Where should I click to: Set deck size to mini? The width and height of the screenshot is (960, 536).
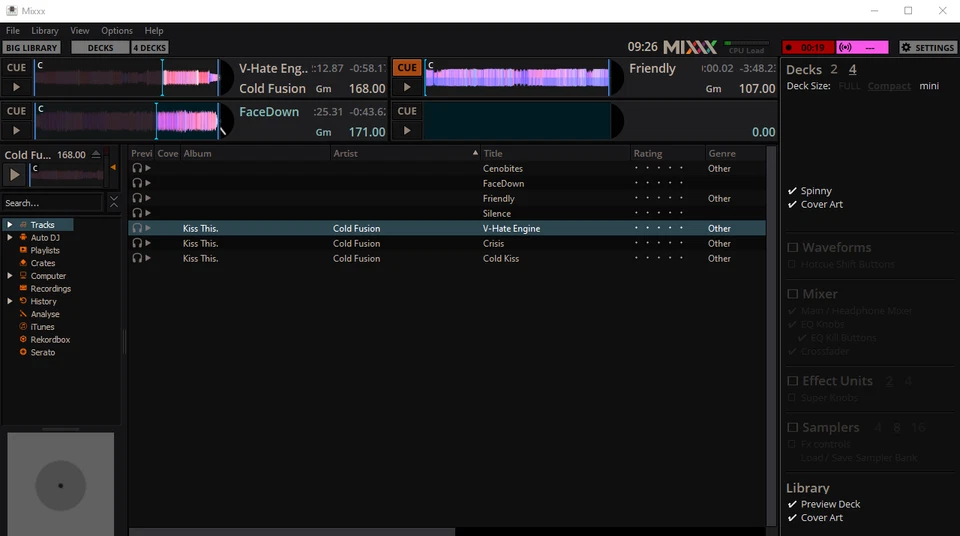point(929,86)
